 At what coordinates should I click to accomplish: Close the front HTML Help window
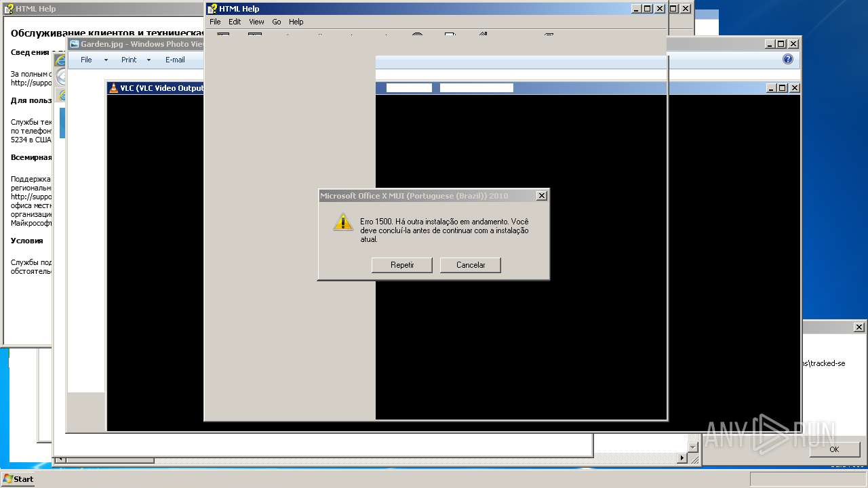tap(660, 9)
